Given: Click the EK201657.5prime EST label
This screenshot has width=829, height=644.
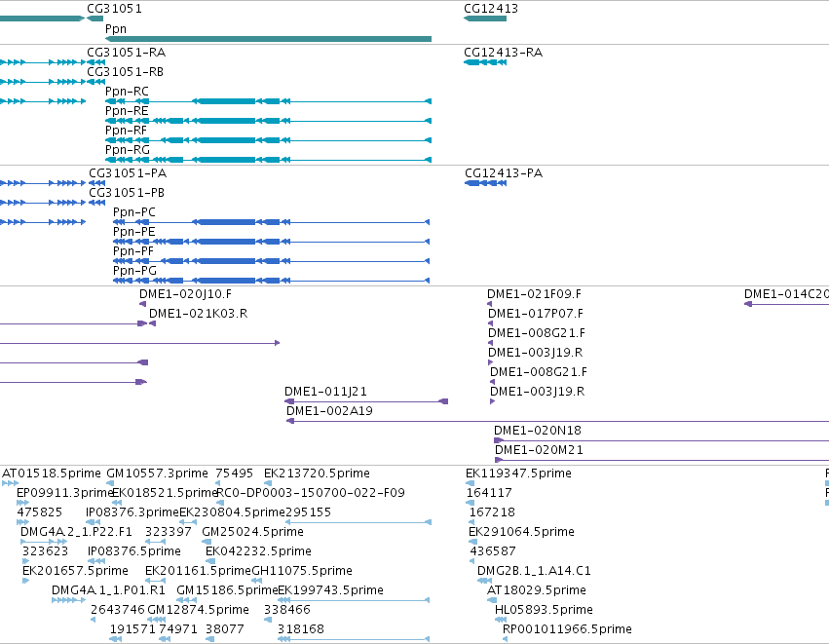Looking at the screenshot, I should 75,572.
